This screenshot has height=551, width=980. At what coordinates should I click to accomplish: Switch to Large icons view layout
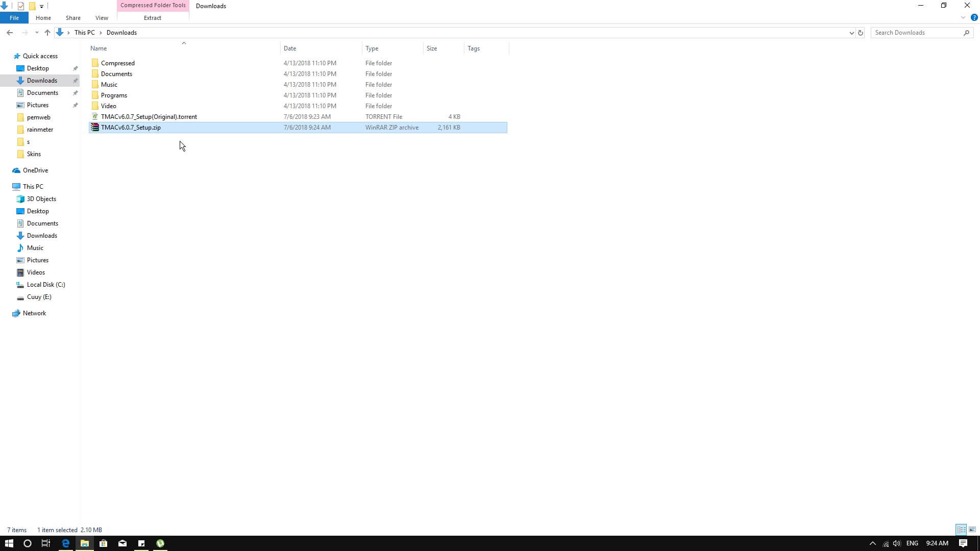click(x=972, y=530)
